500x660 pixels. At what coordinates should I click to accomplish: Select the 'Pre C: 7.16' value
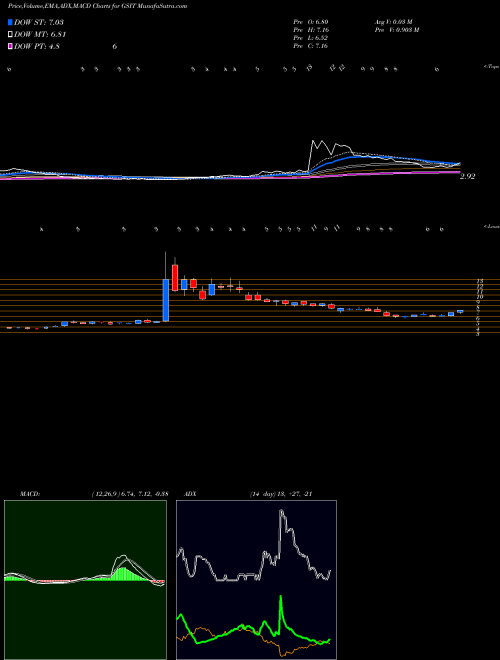point(311,46)
